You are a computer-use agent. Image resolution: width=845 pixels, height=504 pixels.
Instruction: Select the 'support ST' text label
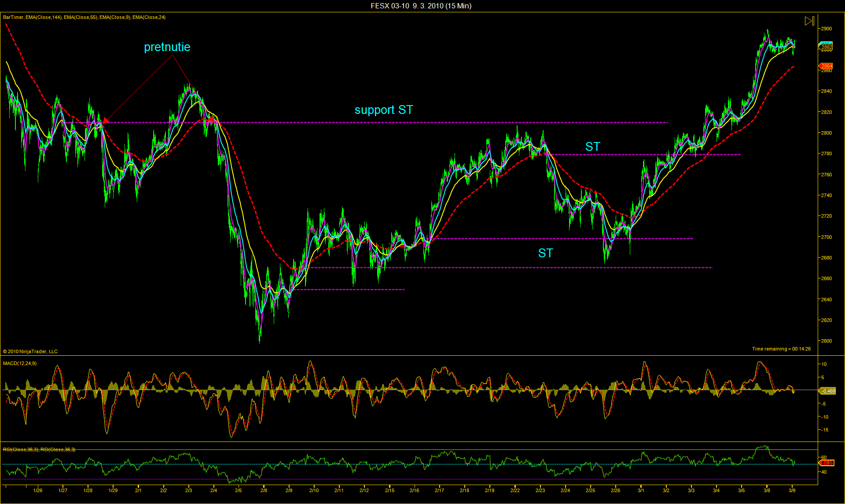tap(384, 110)
